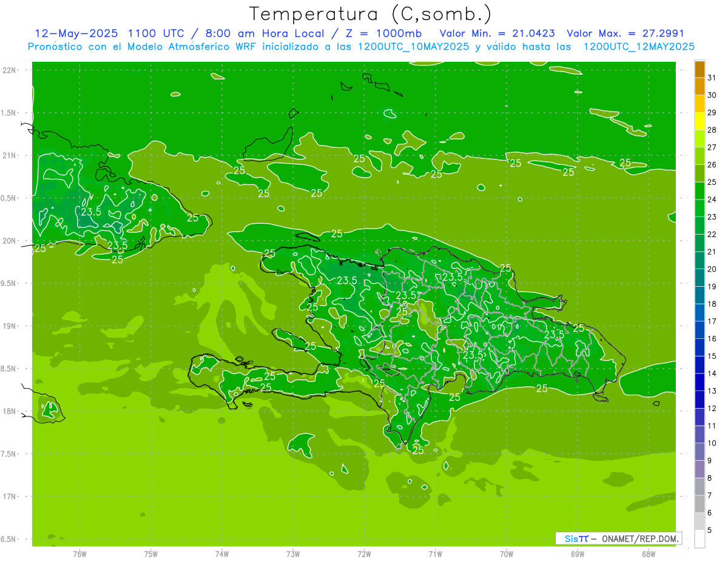Click the green color bar segment between 24 and 25
The width and height of the screenshot is (728, 562).
(699, 190)
